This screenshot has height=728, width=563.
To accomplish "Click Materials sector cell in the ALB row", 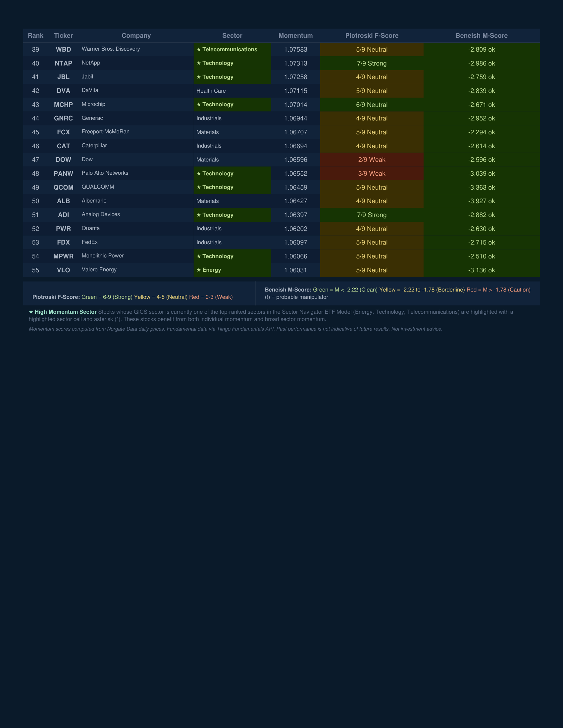I will pyautogui.click(x=232, y=201).
